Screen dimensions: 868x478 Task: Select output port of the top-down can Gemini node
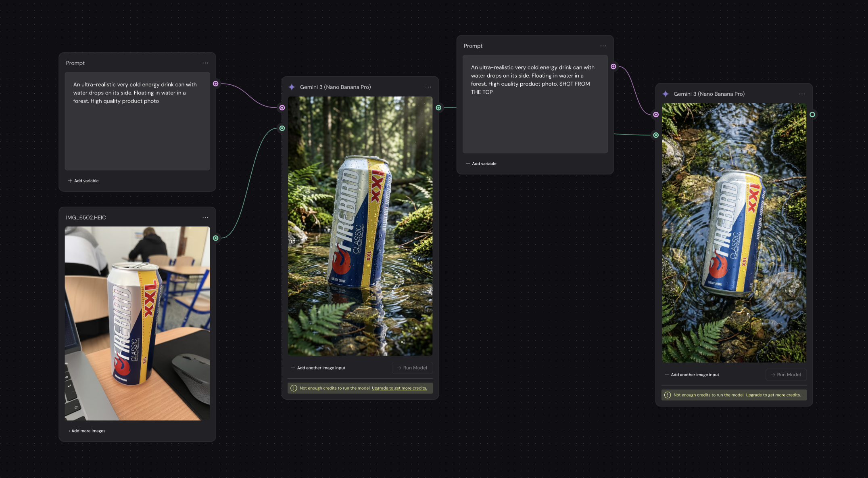812,115
